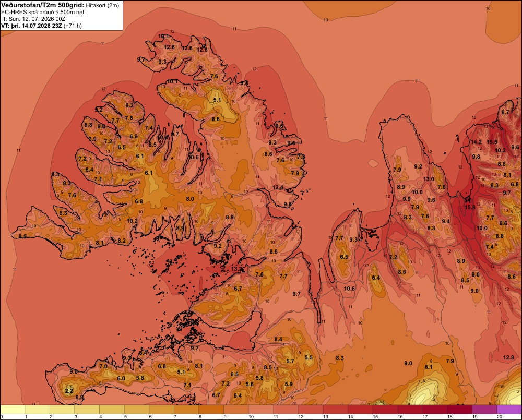Viewport: 522px width, 420px height.
Task: Select the VT valid time line in header
Action: tap(41, 25)
